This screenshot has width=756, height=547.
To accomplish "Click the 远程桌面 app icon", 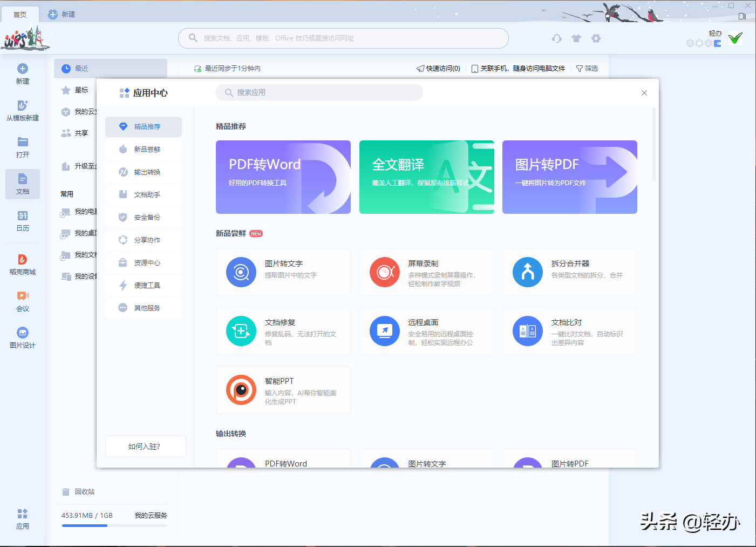I will 385,331.
